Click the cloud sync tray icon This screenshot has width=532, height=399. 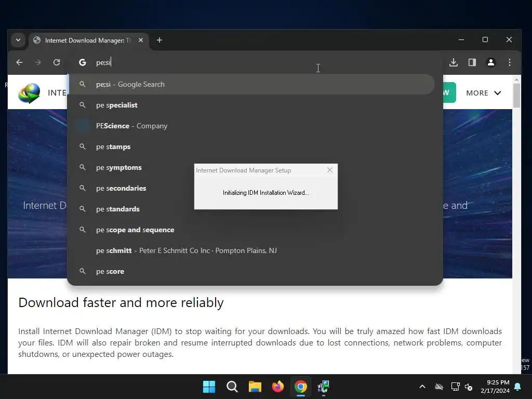pos(439,387)
